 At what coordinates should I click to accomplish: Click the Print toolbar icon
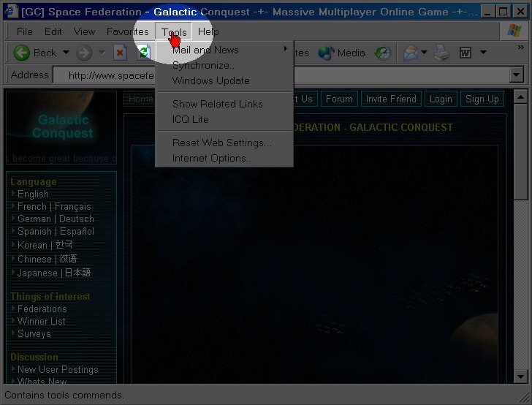pyautogui.click(x=442, y=53)
